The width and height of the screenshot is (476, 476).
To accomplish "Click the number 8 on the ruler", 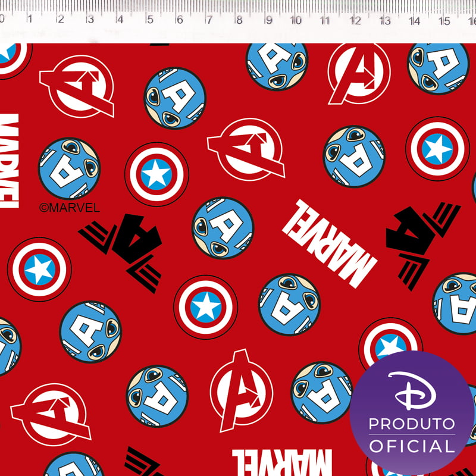I will pyautogui.click(x=240, y=20).
